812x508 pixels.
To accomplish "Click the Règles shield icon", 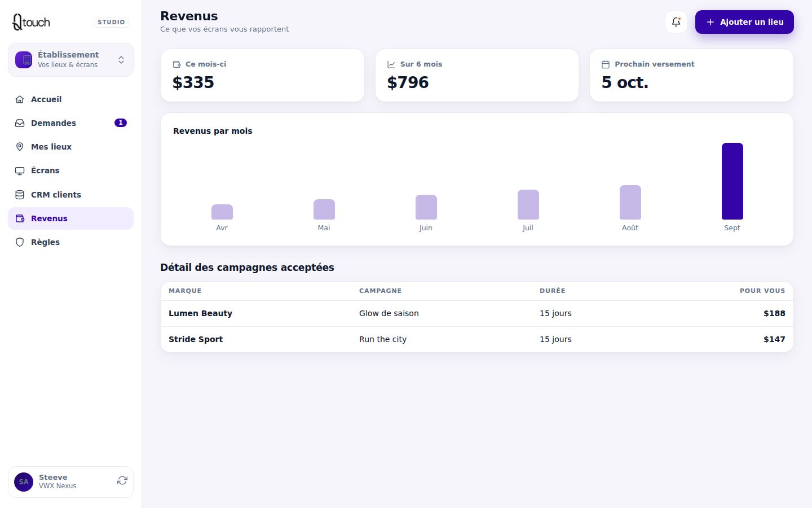I will click(20, 242).
